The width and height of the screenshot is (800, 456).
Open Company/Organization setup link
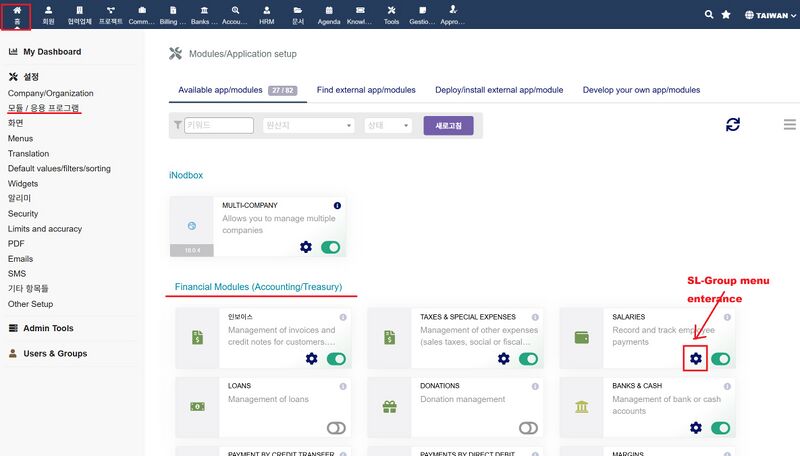point(51,93)
